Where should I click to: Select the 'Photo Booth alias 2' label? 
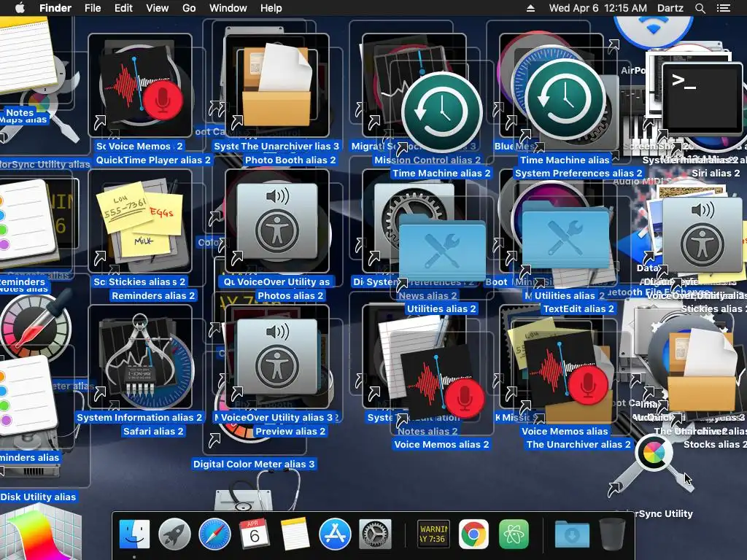[x=290, y=160]
